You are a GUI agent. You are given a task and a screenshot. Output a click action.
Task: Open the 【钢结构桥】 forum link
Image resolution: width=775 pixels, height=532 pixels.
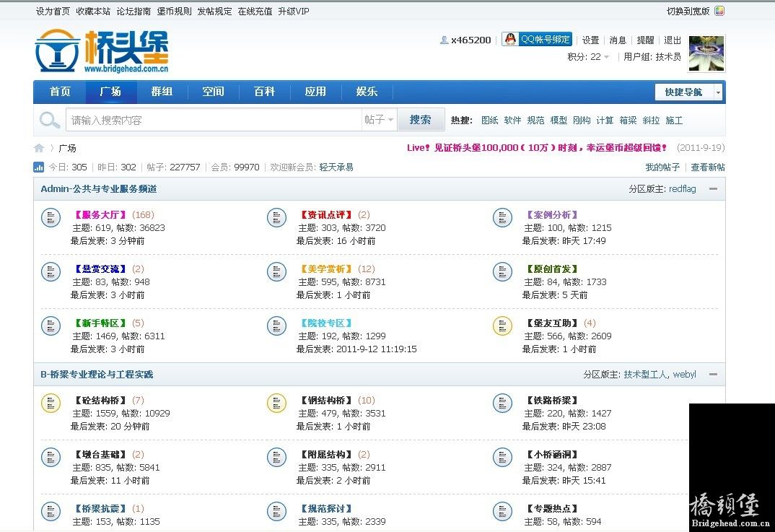pyautogui.click(x=326, y=400)
